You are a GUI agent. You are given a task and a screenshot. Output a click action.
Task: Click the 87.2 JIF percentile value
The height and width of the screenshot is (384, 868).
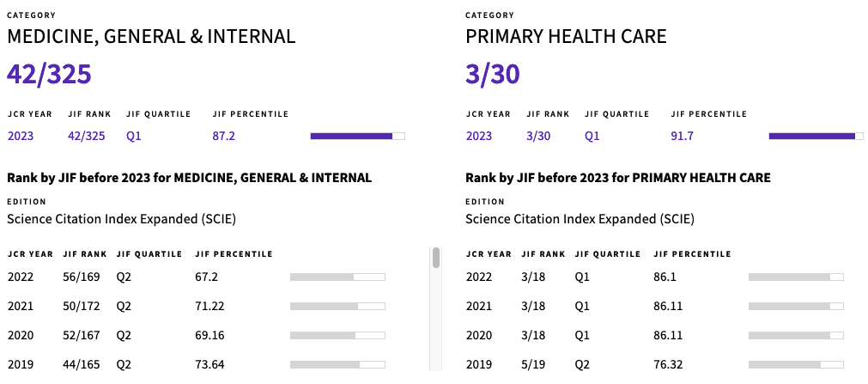click(x=223, y=136)
